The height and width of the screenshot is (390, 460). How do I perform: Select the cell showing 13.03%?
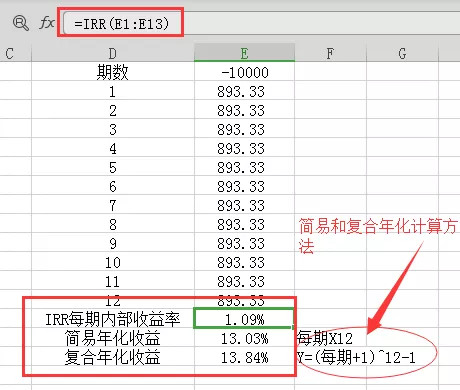tap(244, 338)
